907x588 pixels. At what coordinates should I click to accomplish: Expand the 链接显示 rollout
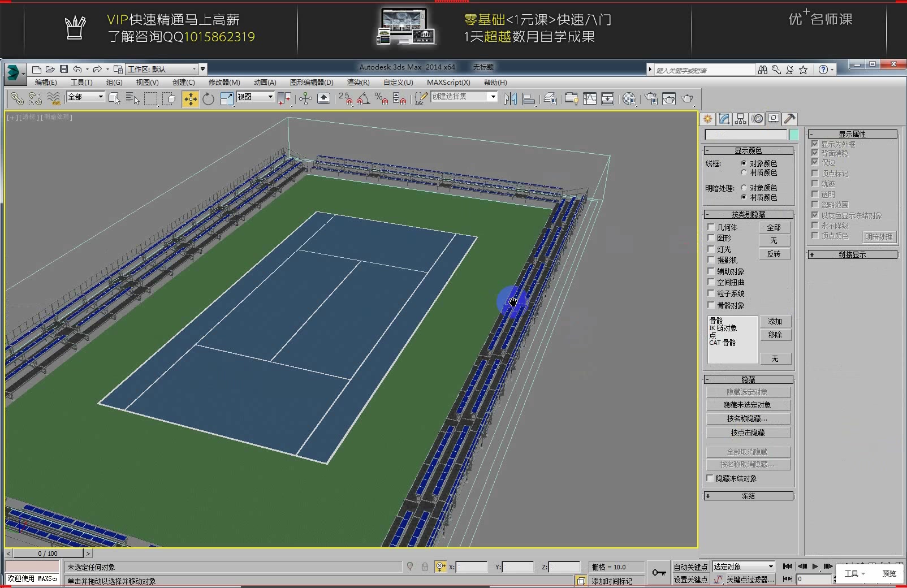[852, 254]
